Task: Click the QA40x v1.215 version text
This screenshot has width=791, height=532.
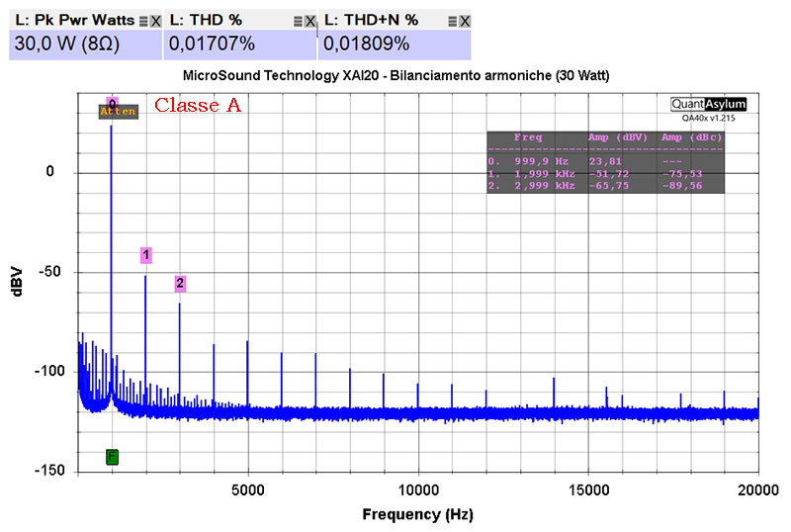Action: point(708,118)
